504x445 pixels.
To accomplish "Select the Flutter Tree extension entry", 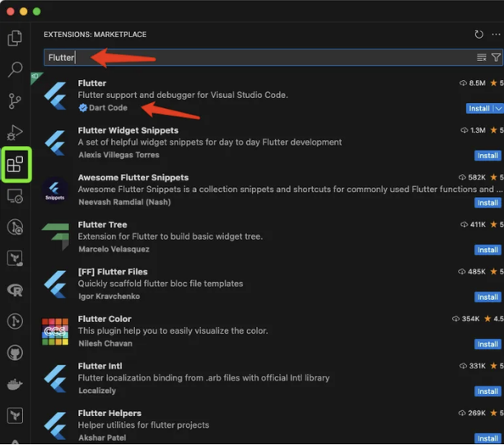I will point(273,237).
